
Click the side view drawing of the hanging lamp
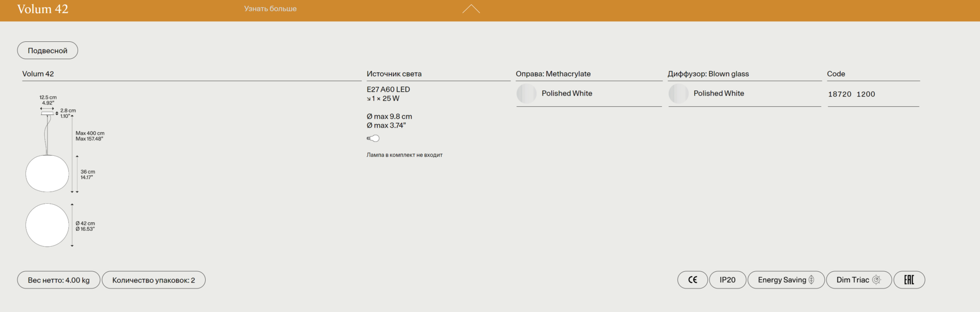point(47,174)
